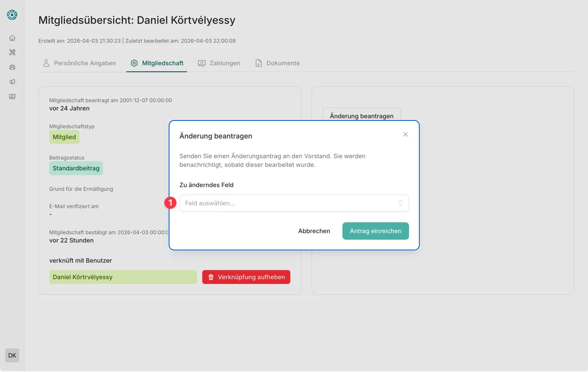Click the DK avatar in the bottom corner
The height and width of the screenshot is (372, 588).
pos(12,355)
